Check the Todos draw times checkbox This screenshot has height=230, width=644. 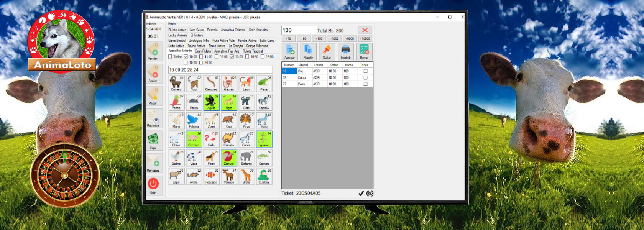pyautogui.click(x=170, y=57)
